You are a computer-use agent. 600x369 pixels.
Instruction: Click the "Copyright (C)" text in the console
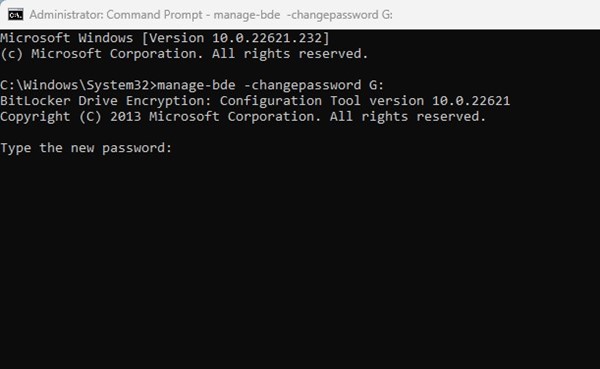tap(51, 116)
